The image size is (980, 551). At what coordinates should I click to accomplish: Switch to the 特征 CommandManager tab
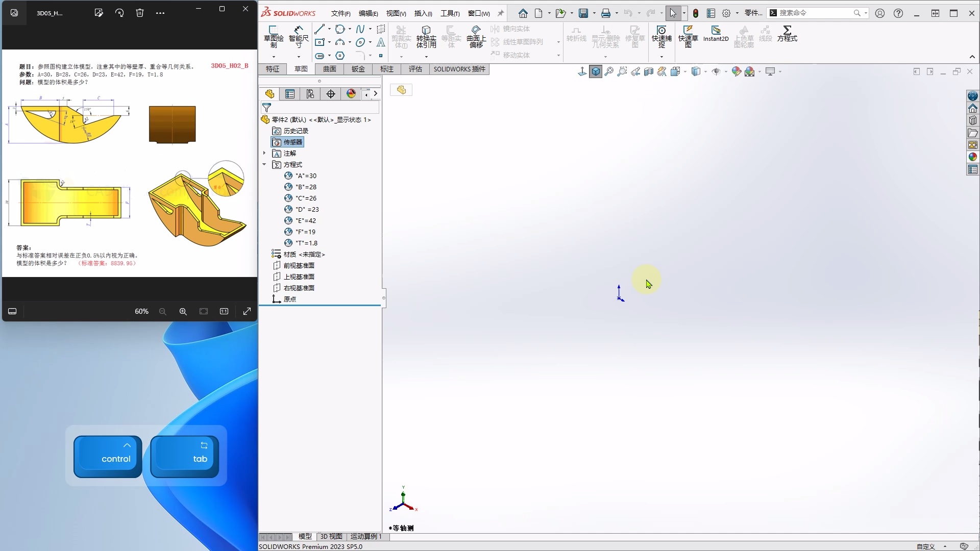(x=272, y=69)
